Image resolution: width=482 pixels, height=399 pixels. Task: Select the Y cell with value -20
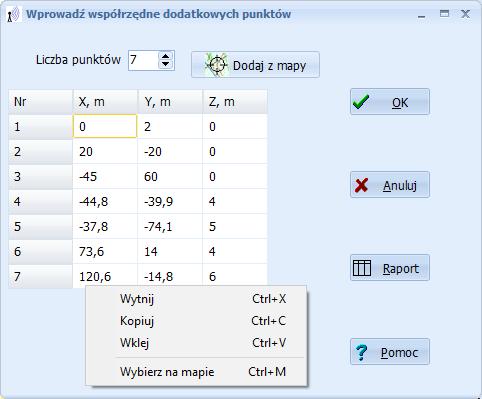170,152
